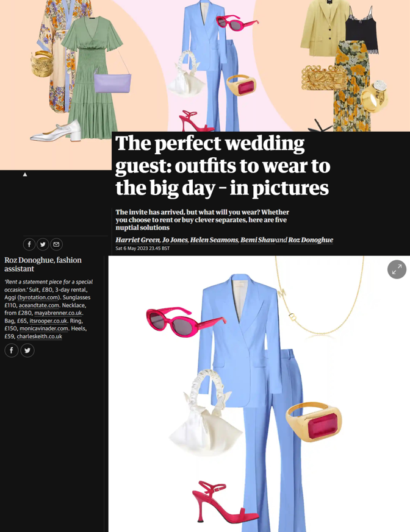Click the white triangle caption toggle

25,174
